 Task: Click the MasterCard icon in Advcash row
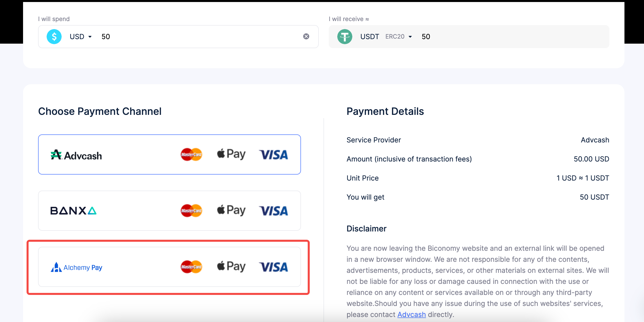[191, 154]
